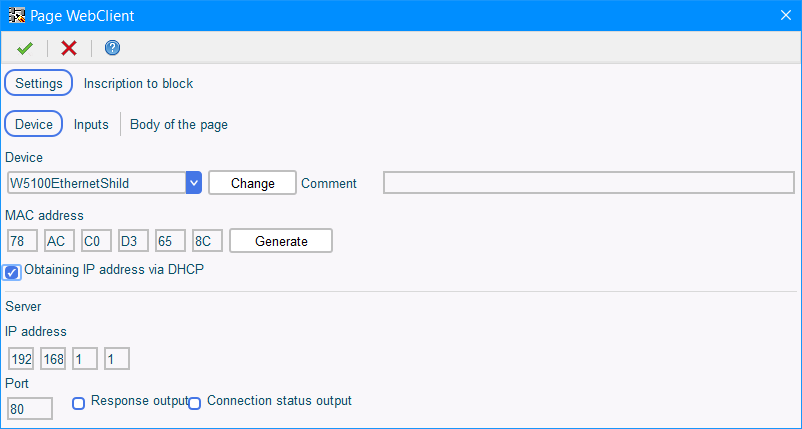Click server IP octet field 168
This screenshot has height=429, width=802.
53,359
